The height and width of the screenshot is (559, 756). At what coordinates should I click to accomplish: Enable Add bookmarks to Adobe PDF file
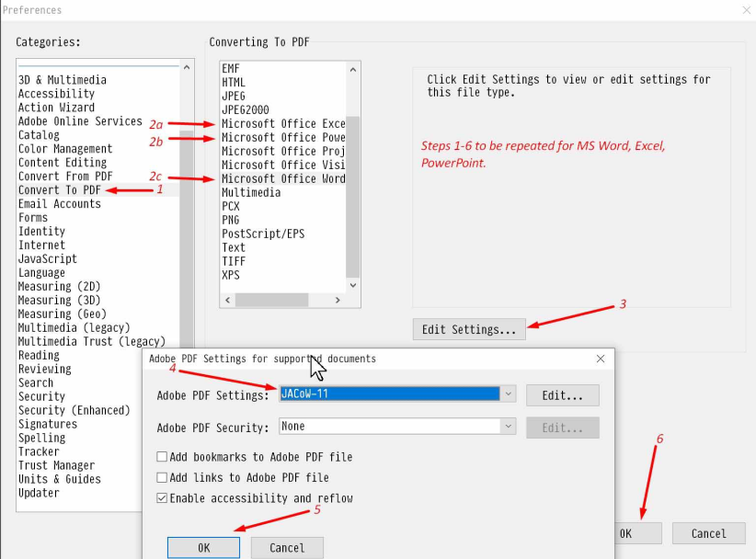pyautogui.click(x=162, y=457)
